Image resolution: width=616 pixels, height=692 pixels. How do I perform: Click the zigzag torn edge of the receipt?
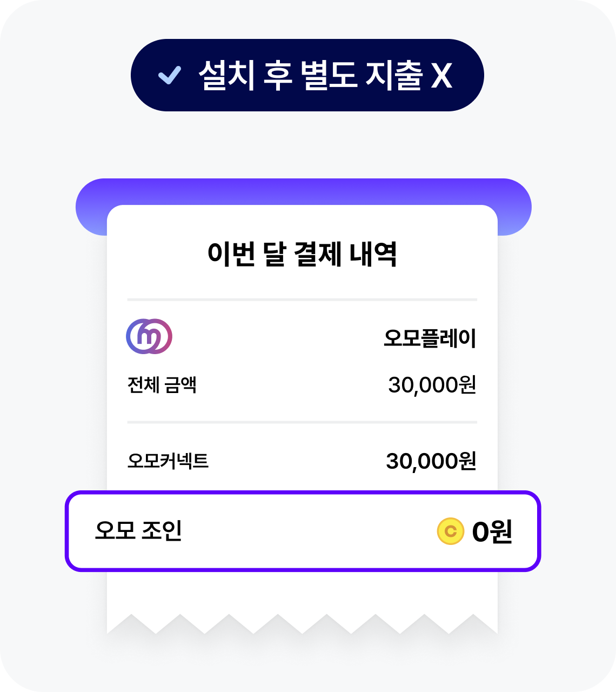tap(302, 624)
